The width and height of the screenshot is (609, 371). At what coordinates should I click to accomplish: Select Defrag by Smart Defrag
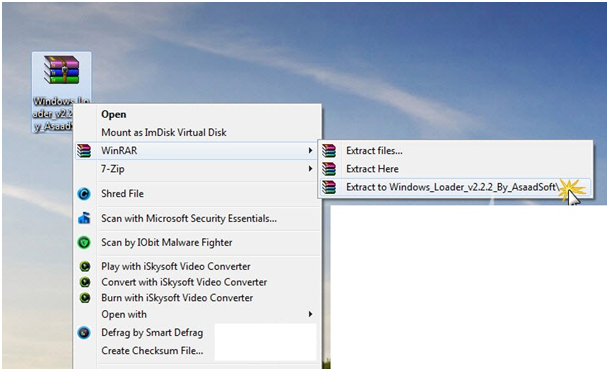152,333
